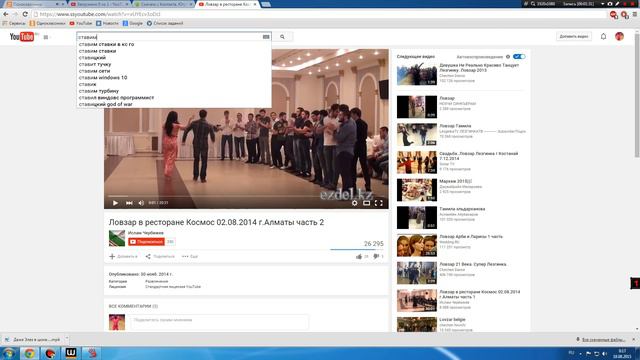Click the red Subscribe button
Viewport: 640px width, 360px height.
[146, 242]
